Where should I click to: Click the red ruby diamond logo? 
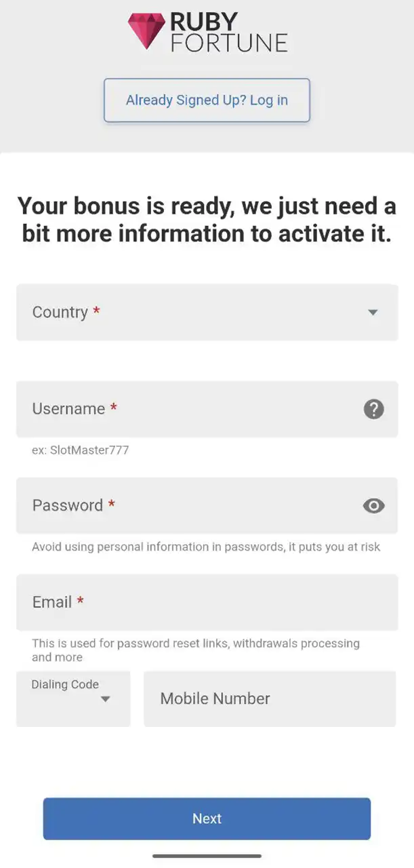click(x=146, y=31)
